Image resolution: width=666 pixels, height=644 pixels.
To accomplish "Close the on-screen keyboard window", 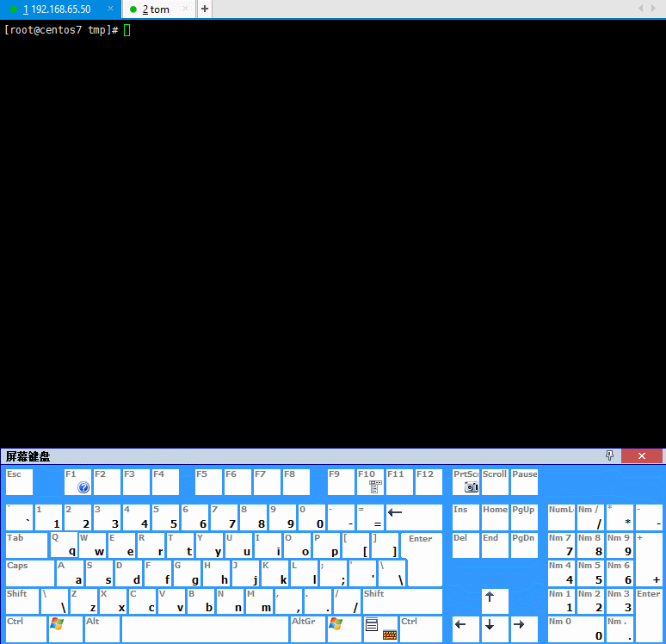I will point(642,455).
